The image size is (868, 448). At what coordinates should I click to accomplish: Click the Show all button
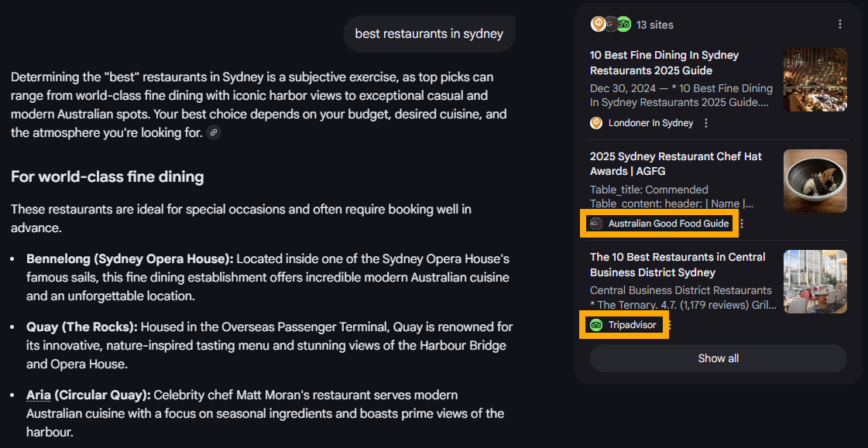coord(718,358)
